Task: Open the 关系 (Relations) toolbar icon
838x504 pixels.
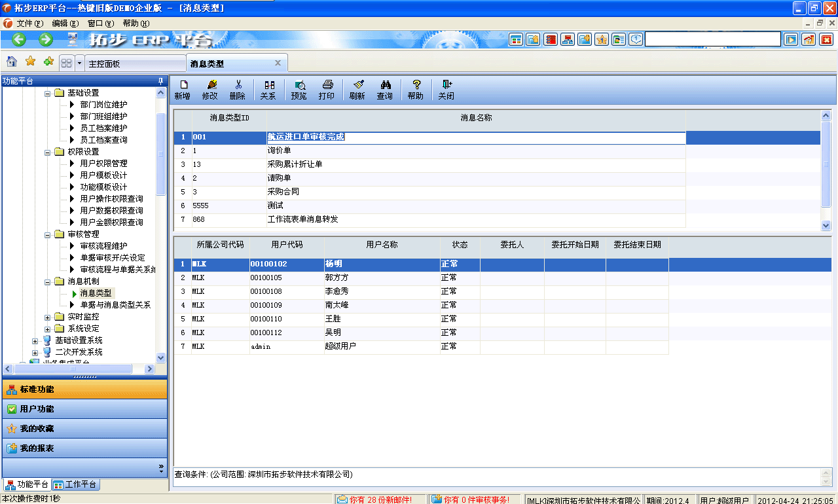Action: pyautogui.click(x=268, y=90)
